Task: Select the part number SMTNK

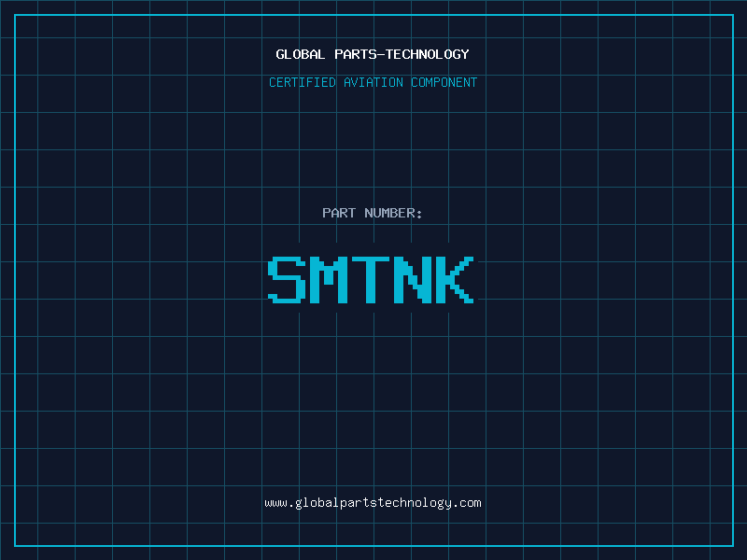Action: pos(371,280)
